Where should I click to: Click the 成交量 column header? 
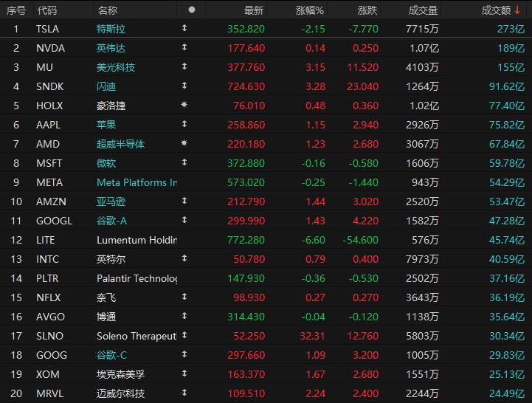coord(423,10)
